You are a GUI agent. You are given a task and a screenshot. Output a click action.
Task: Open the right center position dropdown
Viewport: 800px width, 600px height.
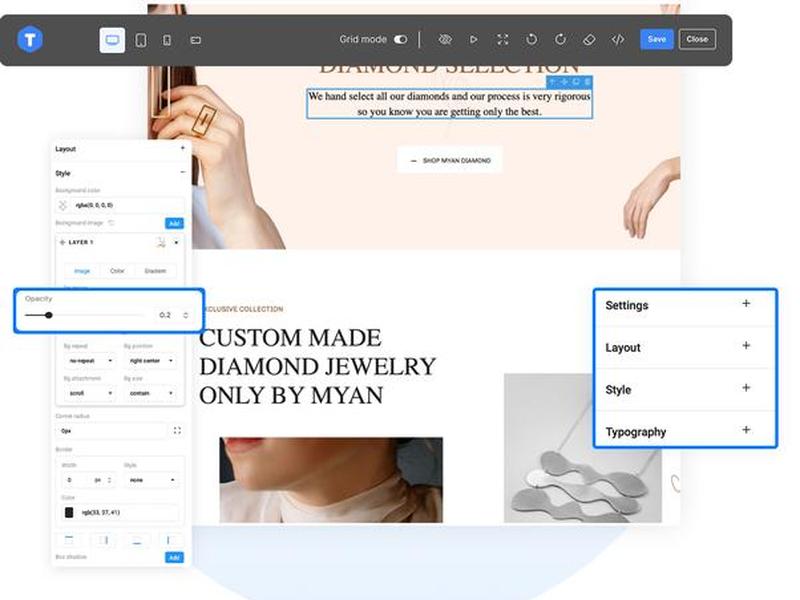pos(151,361)
